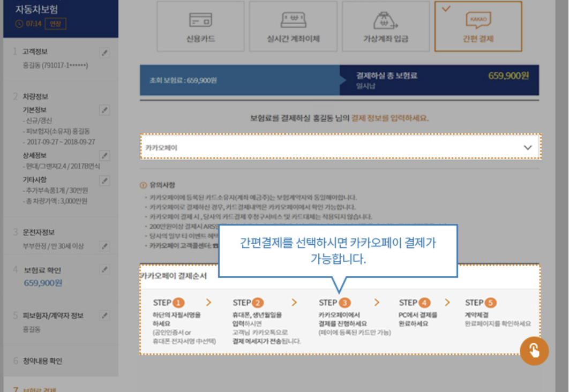Click STEP 2 circle badge
The width and height of the screenshot is (569, 392).
coord(258,303)
